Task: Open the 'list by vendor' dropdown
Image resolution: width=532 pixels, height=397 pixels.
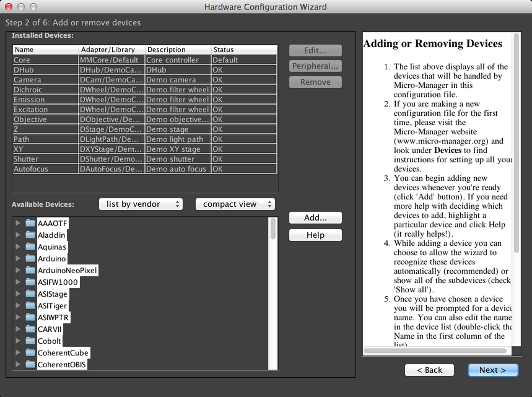Action: (141, 204)
